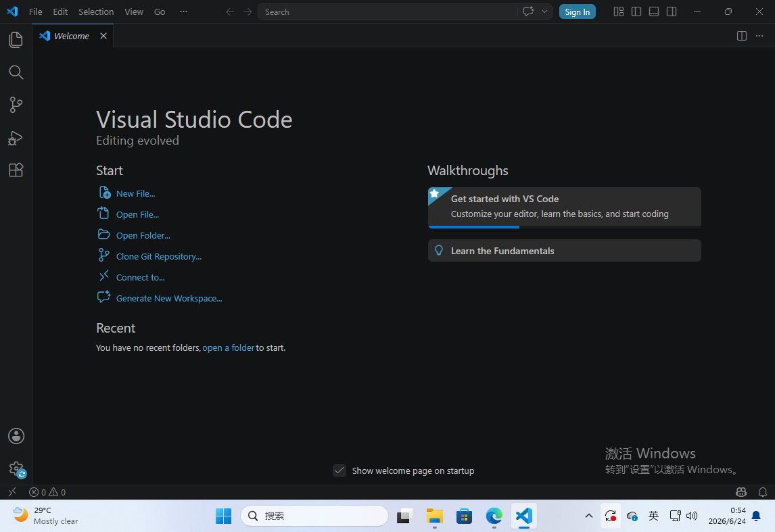
Task: Open Copilot status icon in status bar
Action: click(741, 492)
